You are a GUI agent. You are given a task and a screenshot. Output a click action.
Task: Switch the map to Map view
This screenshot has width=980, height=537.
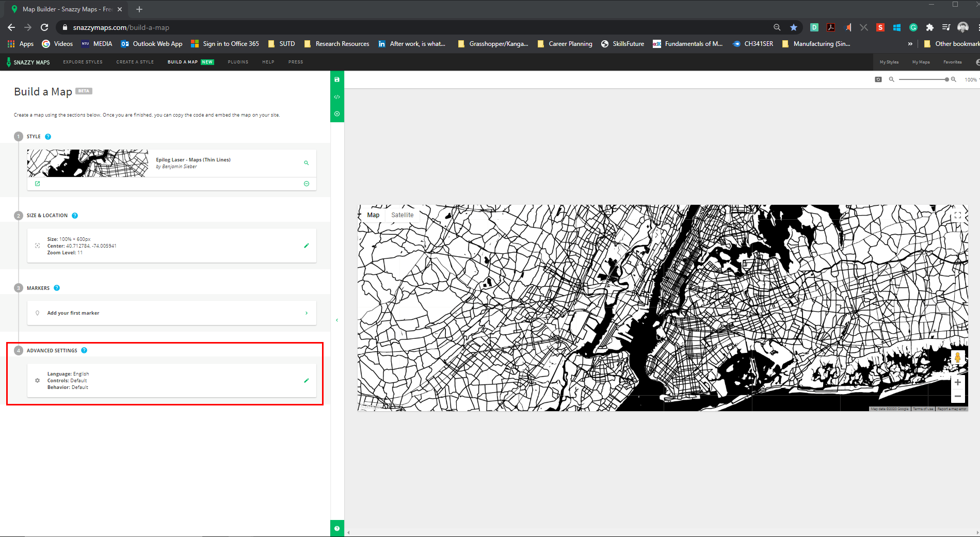(373, 215)
